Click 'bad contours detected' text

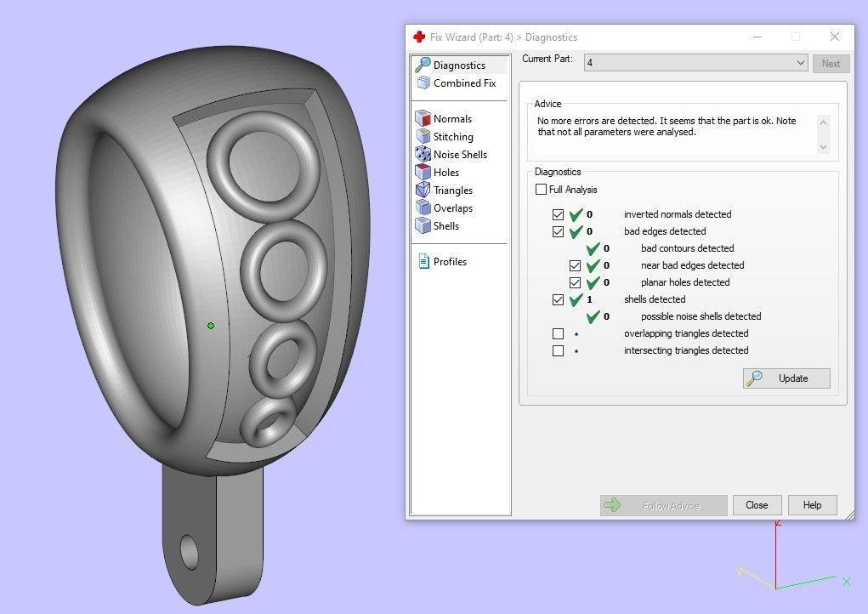(687, 248)
